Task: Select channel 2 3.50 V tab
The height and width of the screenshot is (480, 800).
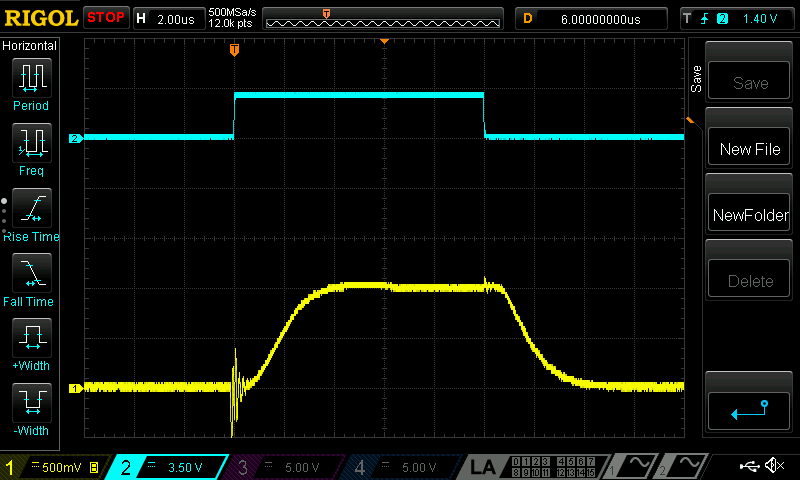Action: pyautogui.click(x=168, y=467)
